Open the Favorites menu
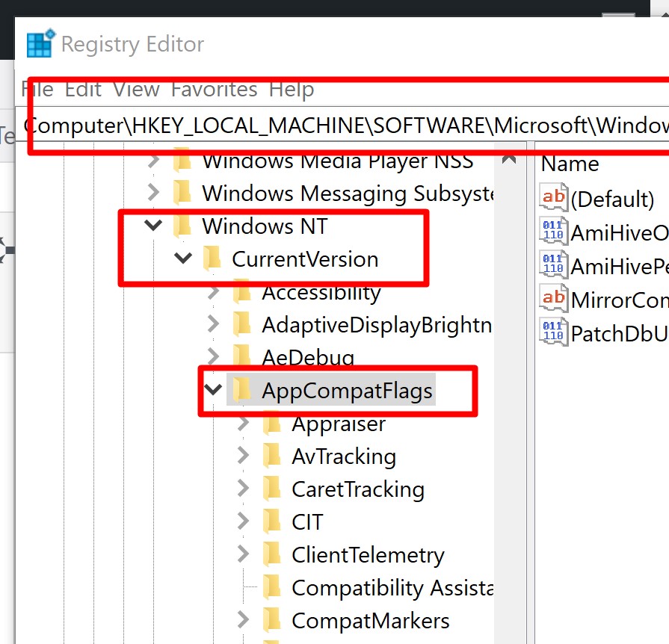The height and width of the screenshot is (644, 669). point(214,89)
